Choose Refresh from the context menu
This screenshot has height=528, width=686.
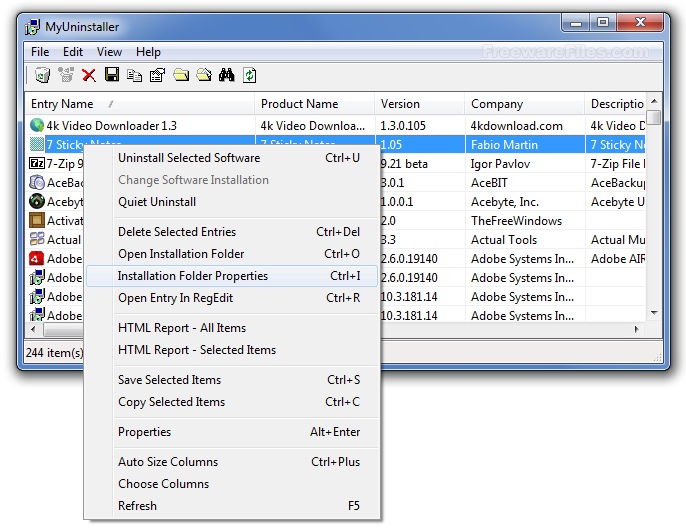(232, 506)
